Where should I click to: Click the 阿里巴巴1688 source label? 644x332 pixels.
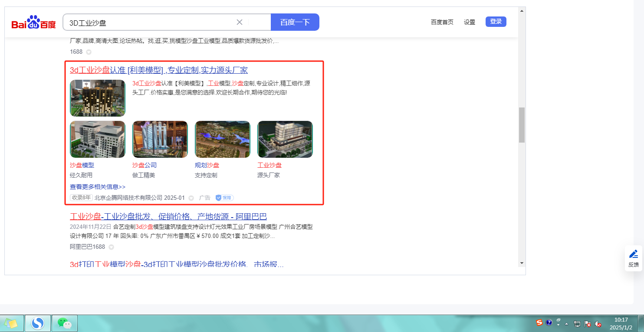point(87,247)
